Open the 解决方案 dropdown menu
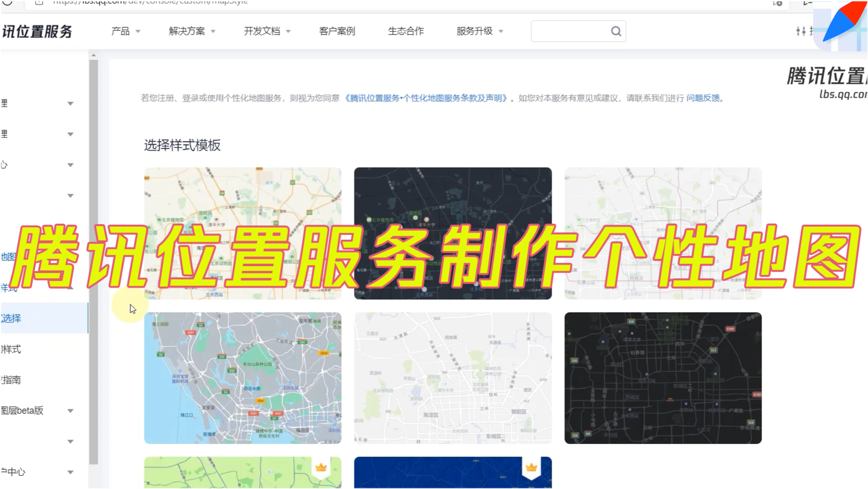Image resolution: width=868 pixels, height=489 pixels. 192,31
